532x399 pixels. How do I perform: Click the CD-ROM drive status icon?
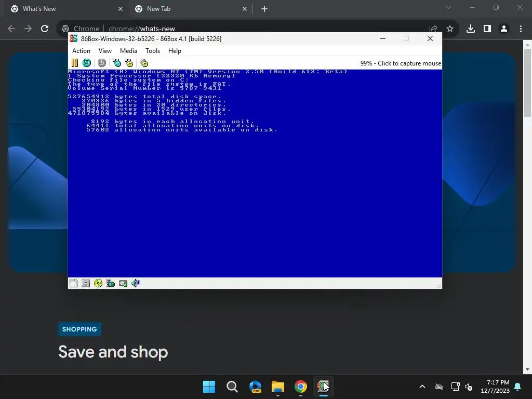pos(98,283)
